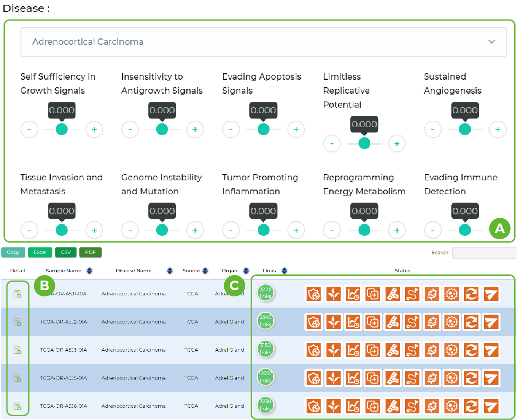The image size is (519, 420).
Task: Click the flagged path state icon in first row
Action: coord(412,294)
